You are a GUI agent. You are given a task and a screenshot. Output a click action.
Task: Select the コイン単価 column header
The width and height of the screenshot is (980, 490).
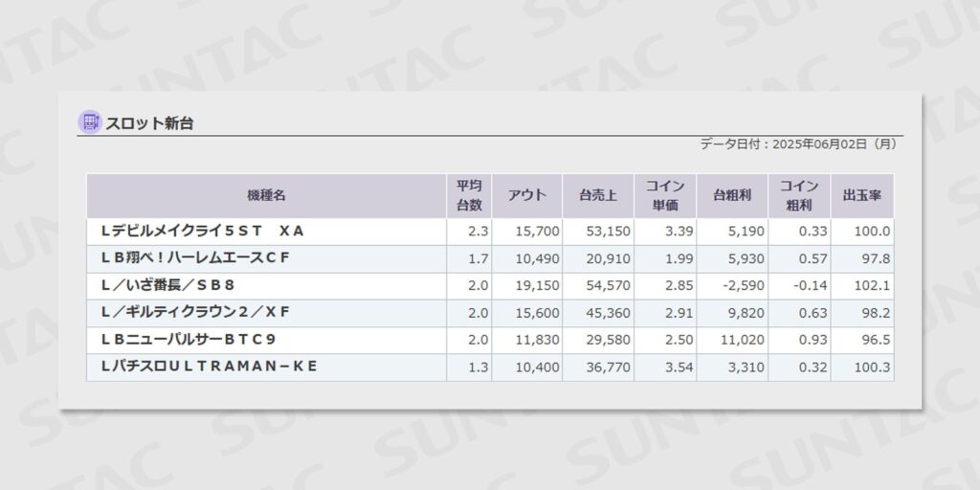(x=665, y=195)
